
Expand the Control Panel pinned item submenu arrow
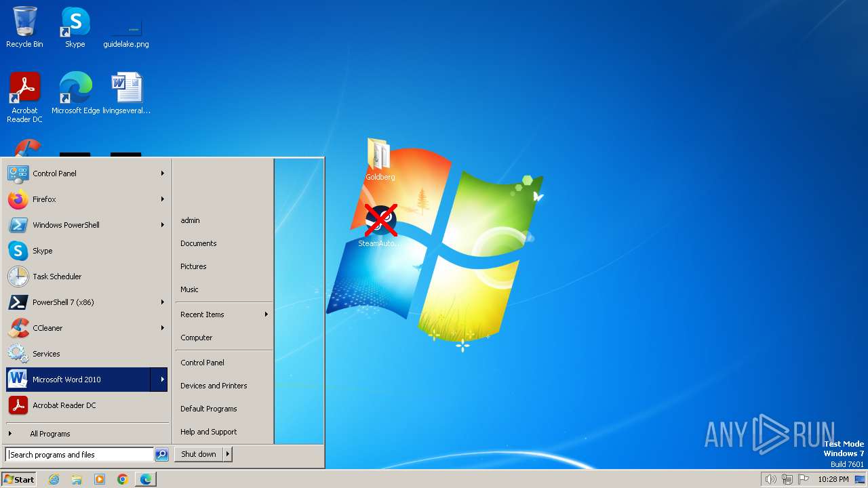(x=163, y=174)
